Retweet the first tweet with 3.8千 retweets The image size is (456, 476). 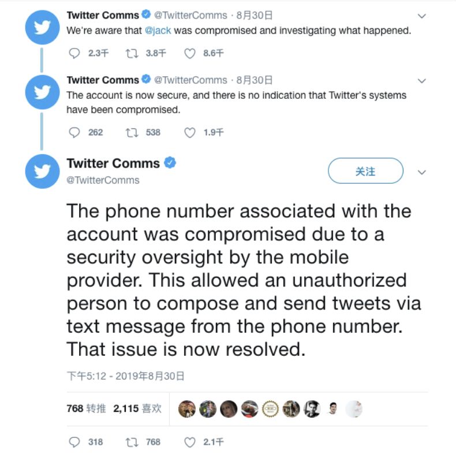click(132, 53)
